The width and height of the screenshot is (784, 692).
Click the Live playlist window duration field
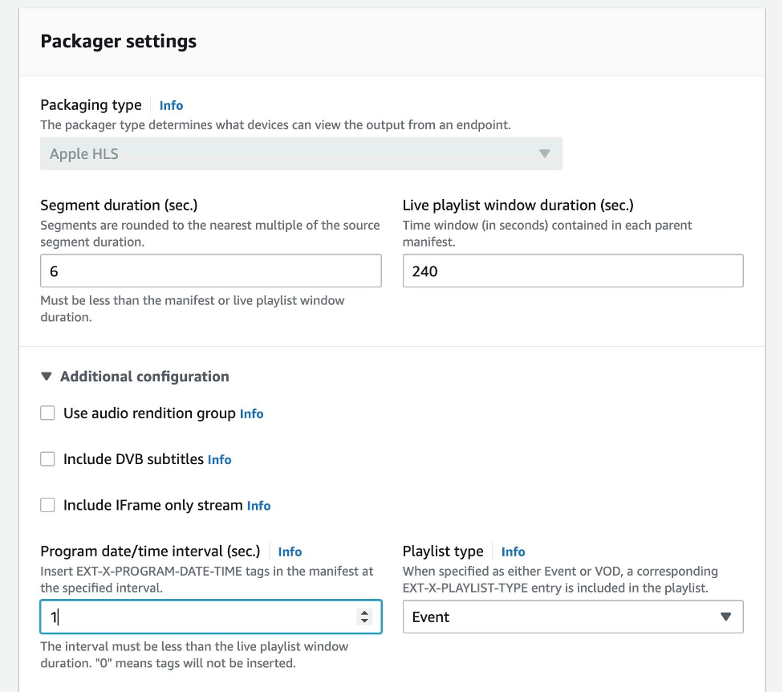tap(572, 271)
